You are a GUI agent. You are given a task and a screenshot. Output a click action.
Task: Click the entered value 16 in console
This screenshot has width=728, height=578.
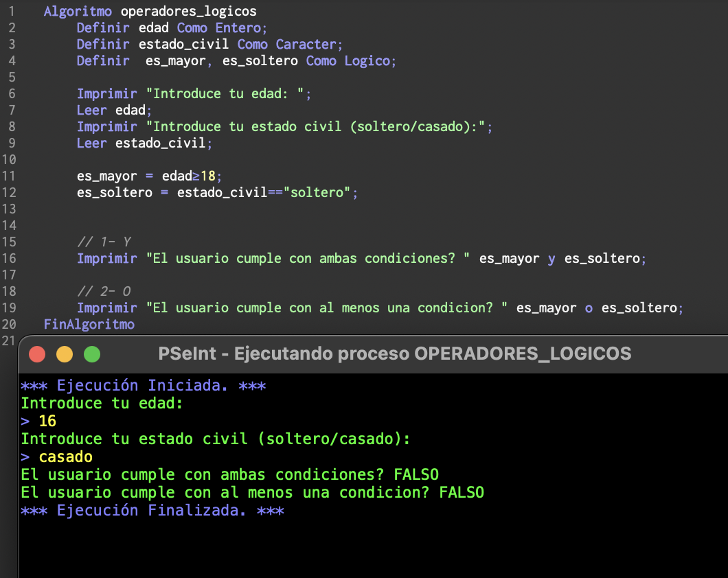pyautogui.click(x=48, y=421)
